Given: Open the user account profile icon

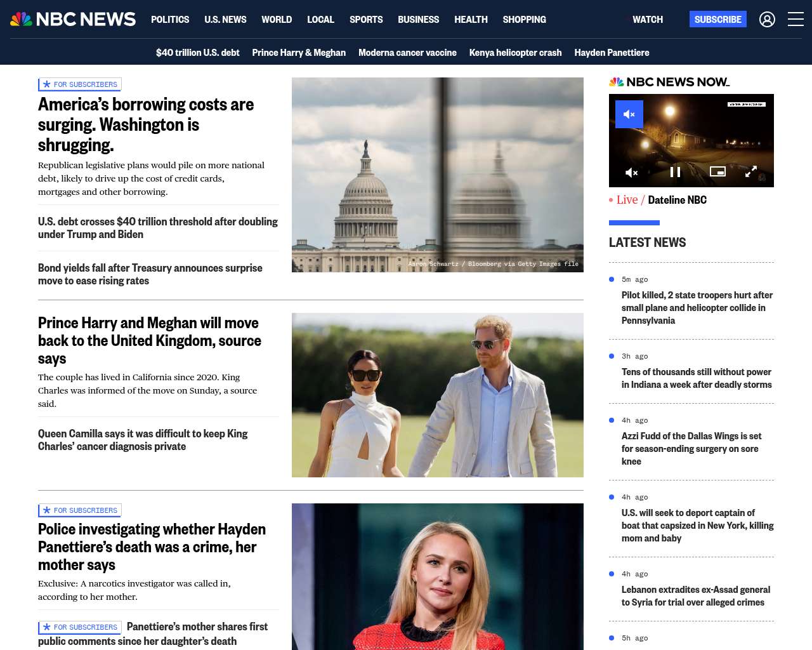Looking at the screenshot, I should [x=767, y=20].
